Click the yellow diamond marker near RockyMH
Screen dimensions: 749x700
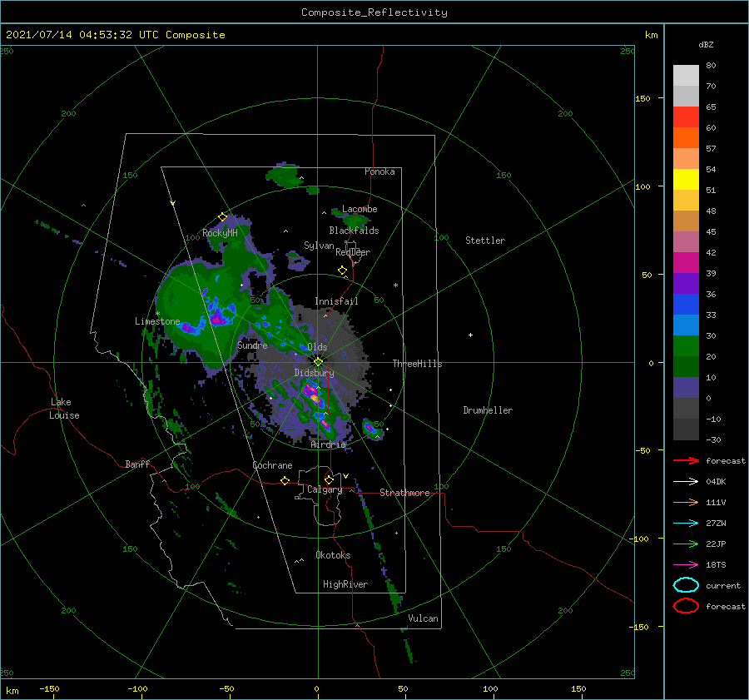[x=222, y=217]
